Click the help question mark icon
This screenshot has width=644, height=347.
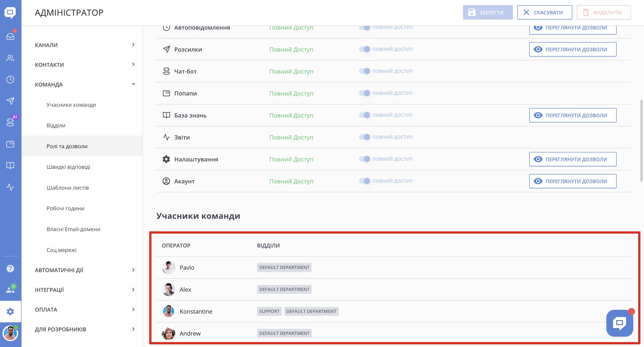[10, 269]
